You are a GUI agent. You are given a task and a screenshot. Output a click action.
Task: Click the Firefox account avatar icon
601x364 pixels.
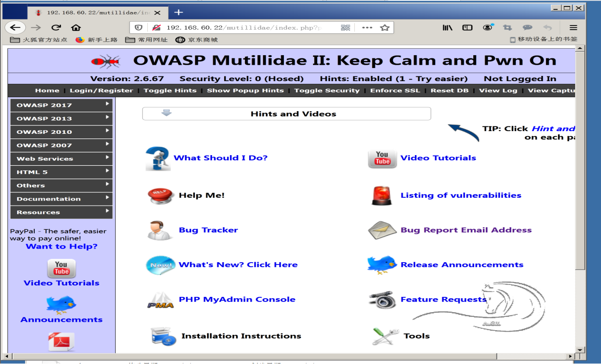(x=488, y=27)
